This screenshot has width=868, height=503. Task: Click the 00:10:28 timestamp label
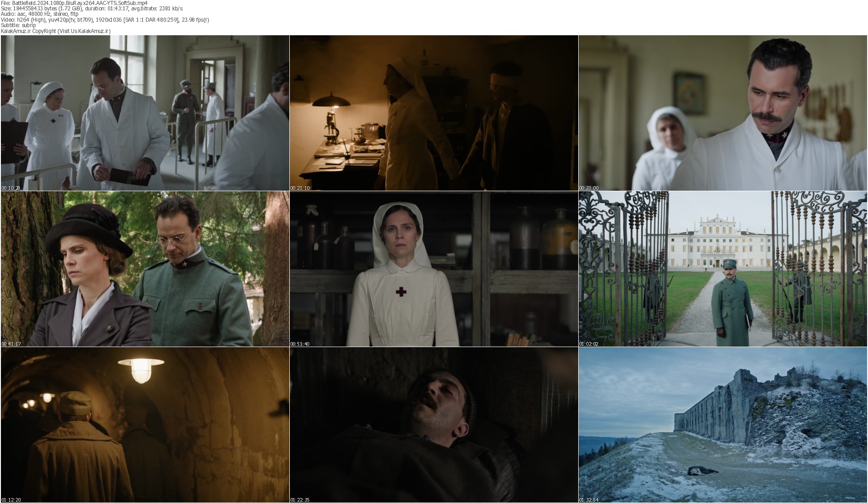(11, 188)
